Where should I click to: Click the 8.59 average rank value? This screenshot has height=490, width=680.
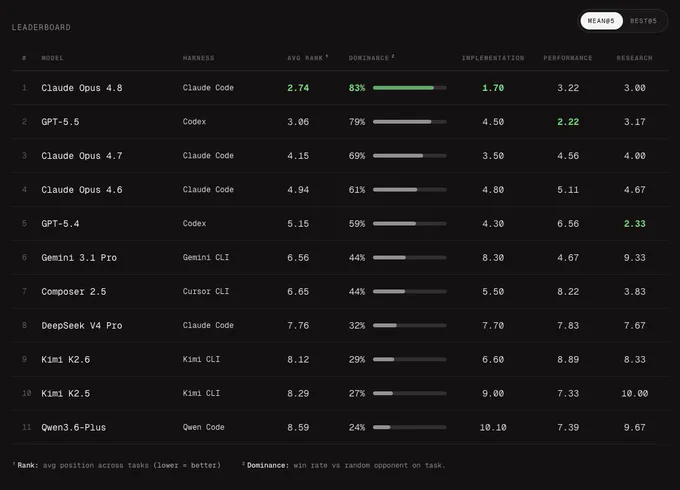298,427
